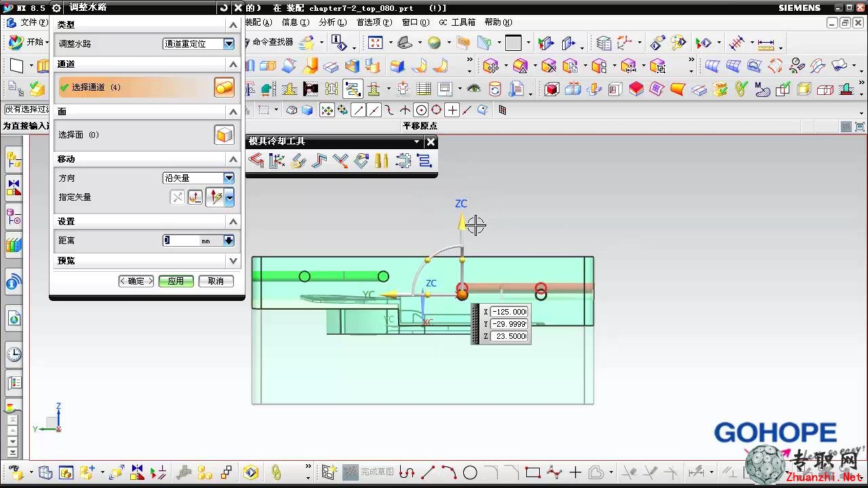The height and width of the screenshot is (488, 868).
Task: Open the GC 工具箱 menu
Action: 458,22
